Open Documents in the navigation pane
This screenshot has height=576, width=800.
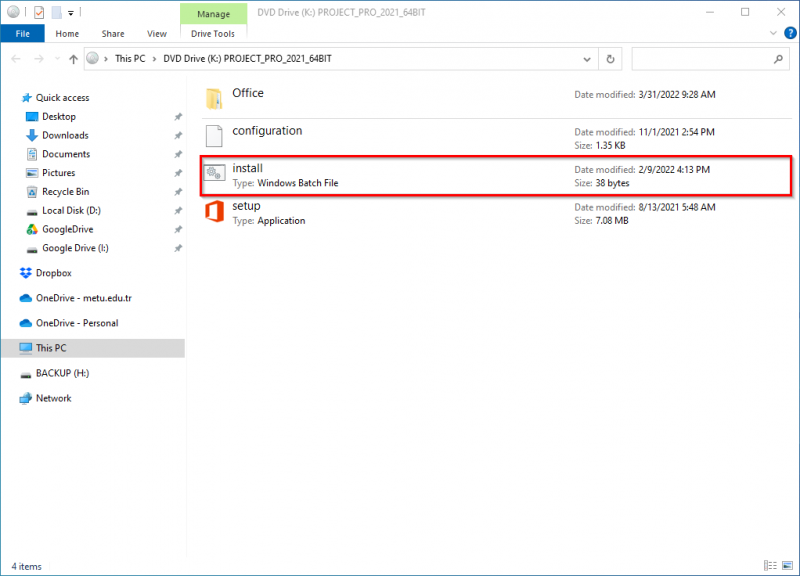tap(66, 154)
